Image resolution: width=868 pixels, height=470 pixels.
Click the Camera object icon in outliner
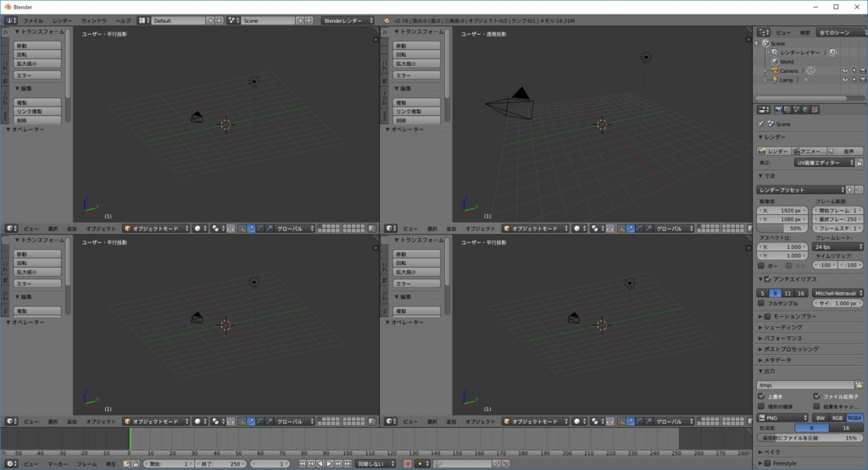click(x=776, y=71)
